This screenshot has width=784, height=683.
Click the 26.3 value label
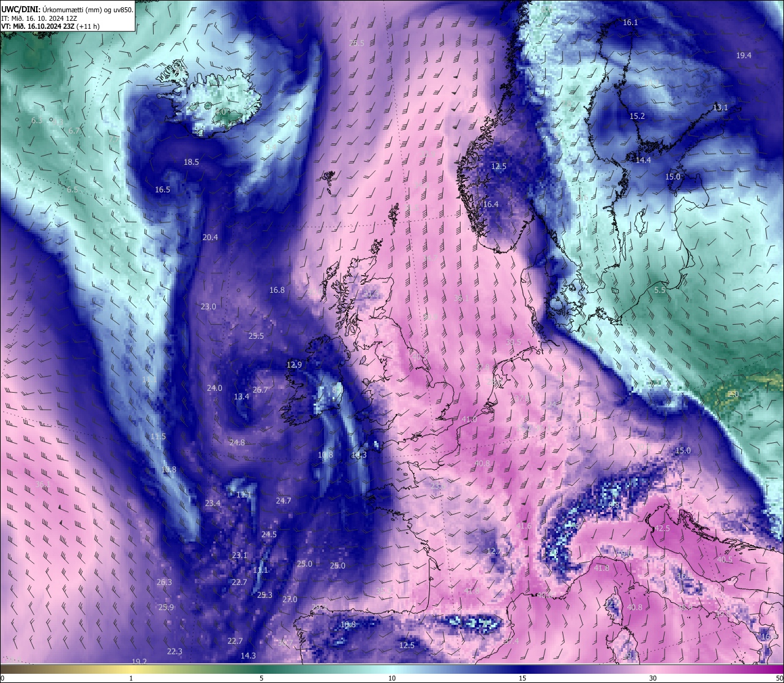(164, 583)
